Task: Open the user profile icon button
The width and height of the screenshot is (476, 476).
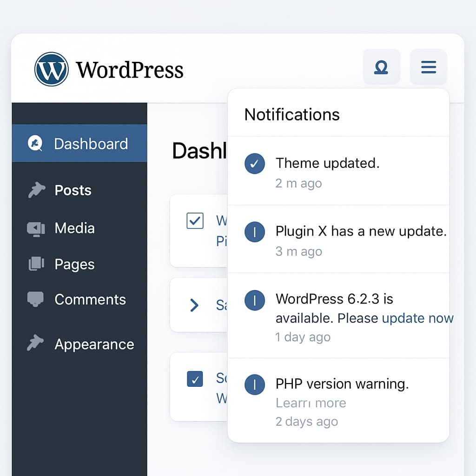Action: tap(381, 67)
